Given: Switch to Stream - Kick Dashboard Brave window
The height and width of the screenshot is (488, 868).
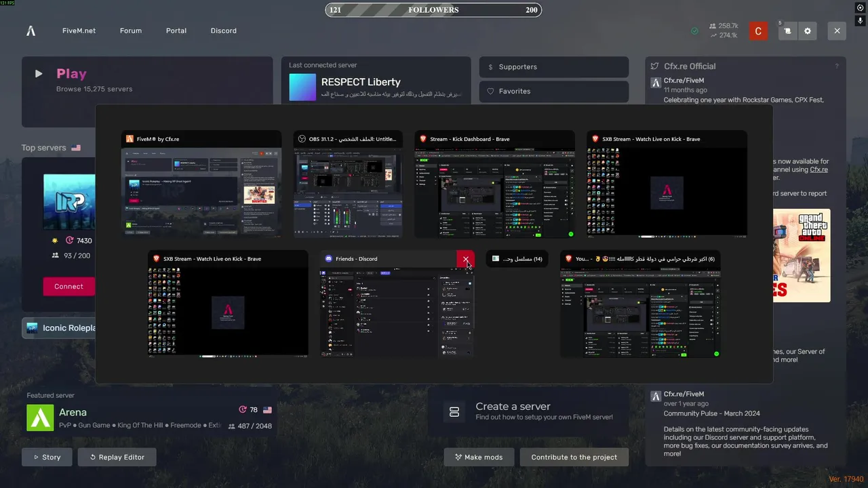Looking at the screenshot, I should [x=494, y=184].
